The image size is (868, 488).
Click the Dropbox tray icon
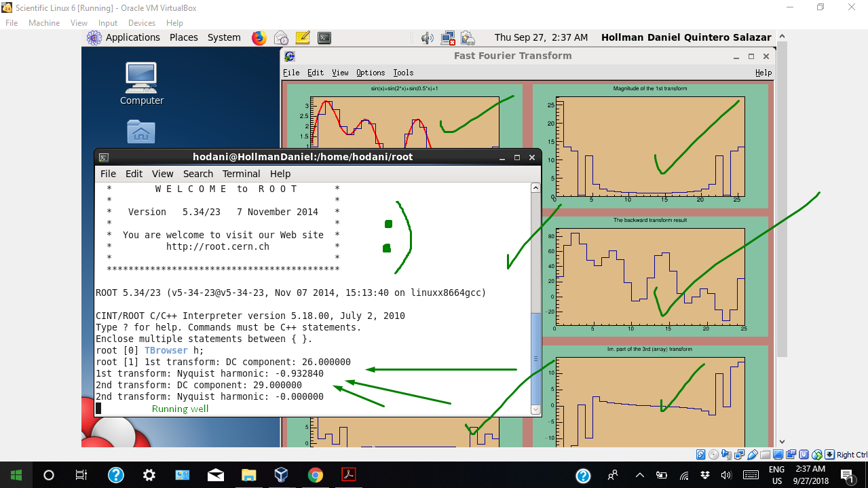[x=705, y=475]
